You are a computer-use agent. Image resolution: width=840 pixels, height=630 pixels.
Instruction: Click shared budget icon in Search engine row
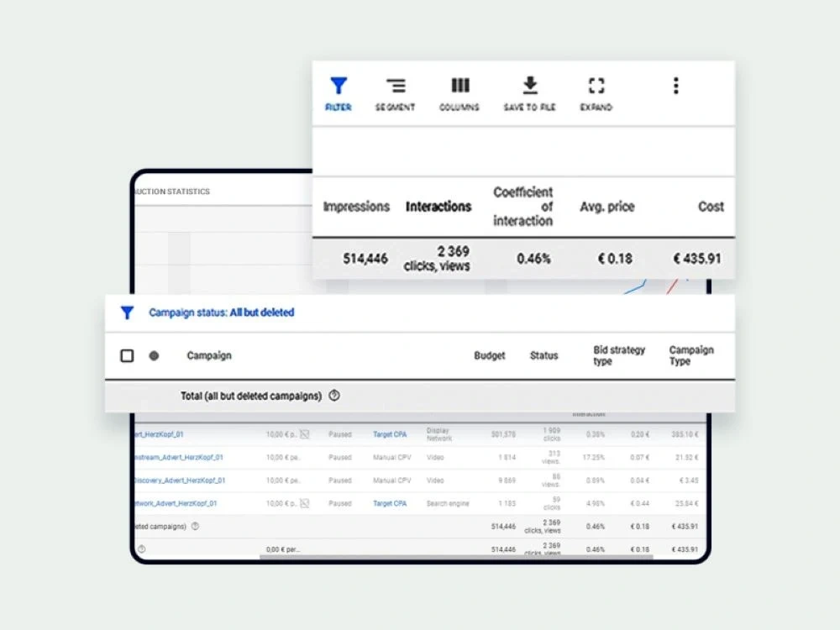[x=304, y=503]
